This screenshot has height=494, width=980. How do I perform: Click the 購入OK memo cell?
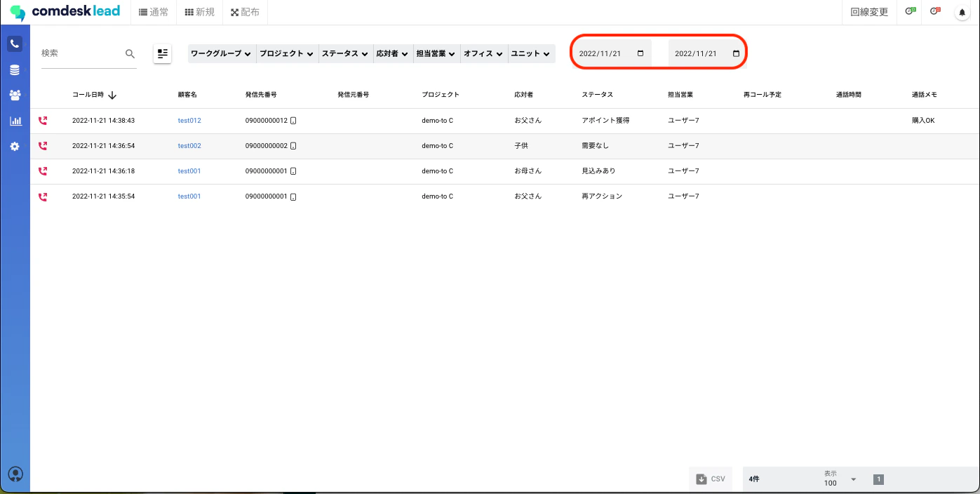tap(923, 121)
